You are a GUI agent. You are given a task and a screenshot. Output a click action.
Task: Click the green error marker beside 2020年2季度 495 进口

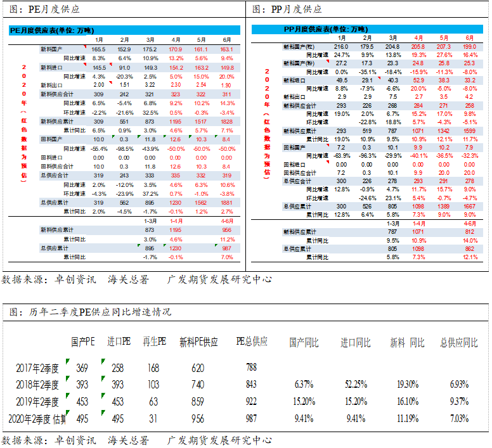103,413
